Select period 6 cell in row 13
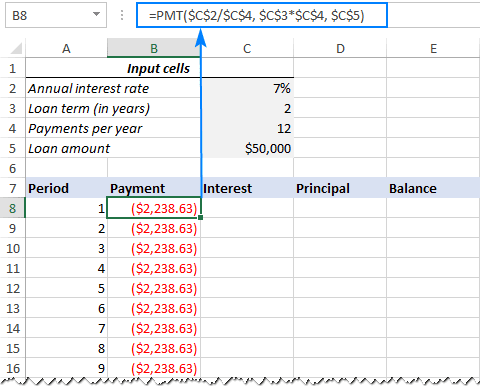 coord(66,308)
